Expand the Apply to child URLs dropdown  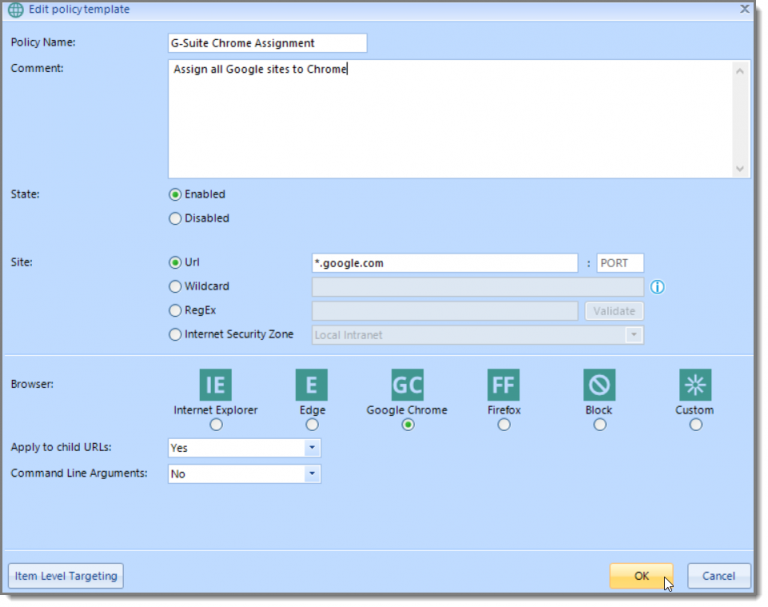pos(312,449)
